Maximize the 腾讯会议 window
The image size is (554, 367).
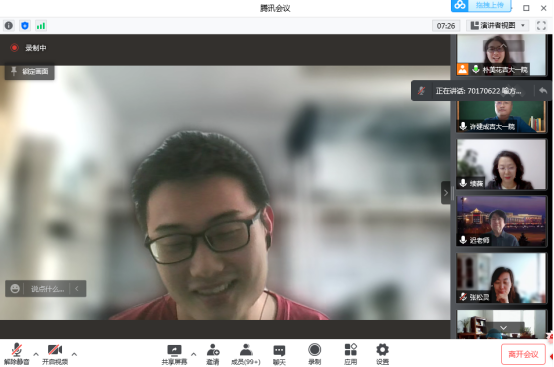click(526, 8)
